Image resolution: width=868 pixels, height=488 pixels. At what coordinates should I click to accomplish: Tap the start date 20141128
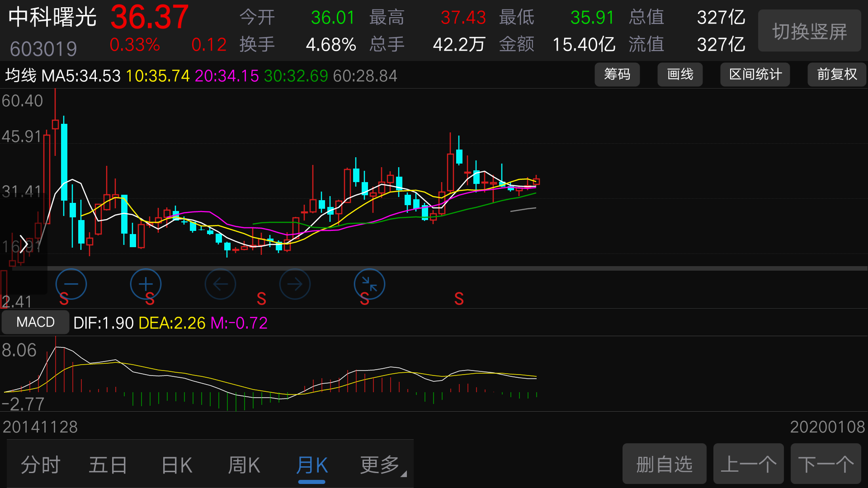coord(40,427)
